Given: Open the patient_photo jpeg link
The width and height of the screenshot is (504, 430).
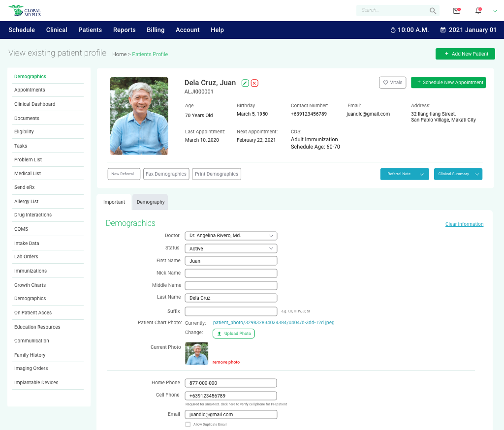Looking at the screenshot, I should tap(274, 322).
